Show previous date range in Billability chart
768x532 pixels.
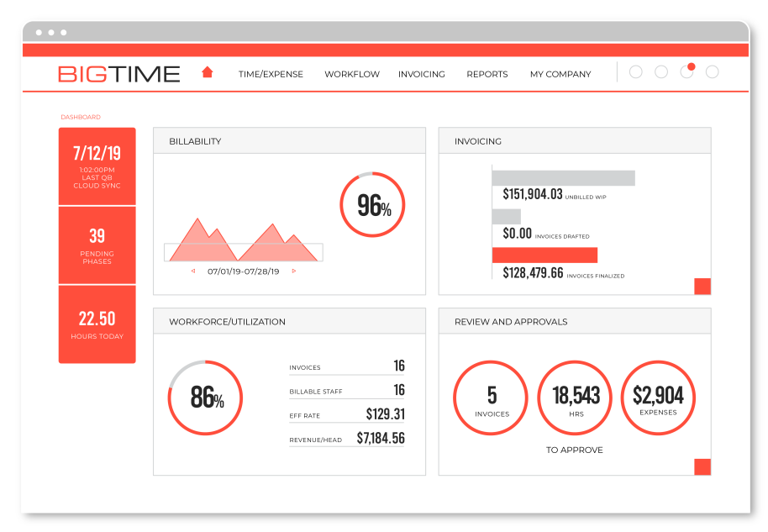point(193,271)
